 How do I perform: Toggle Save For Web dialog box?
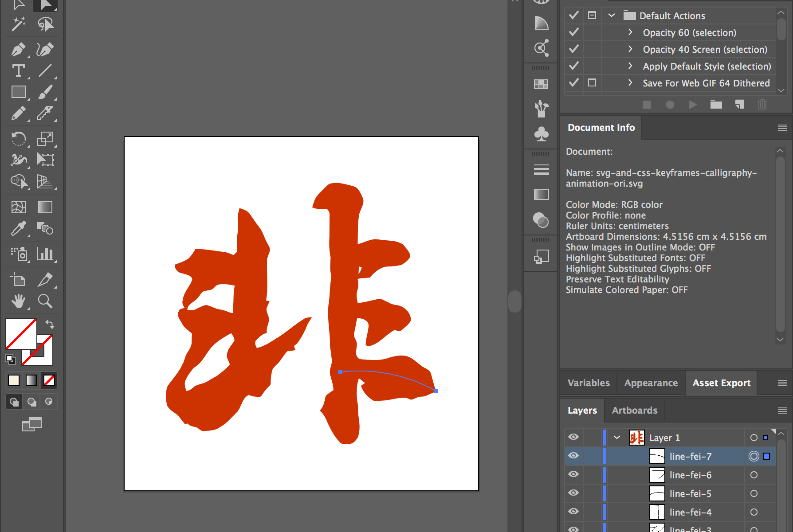(x=592, y=83)
